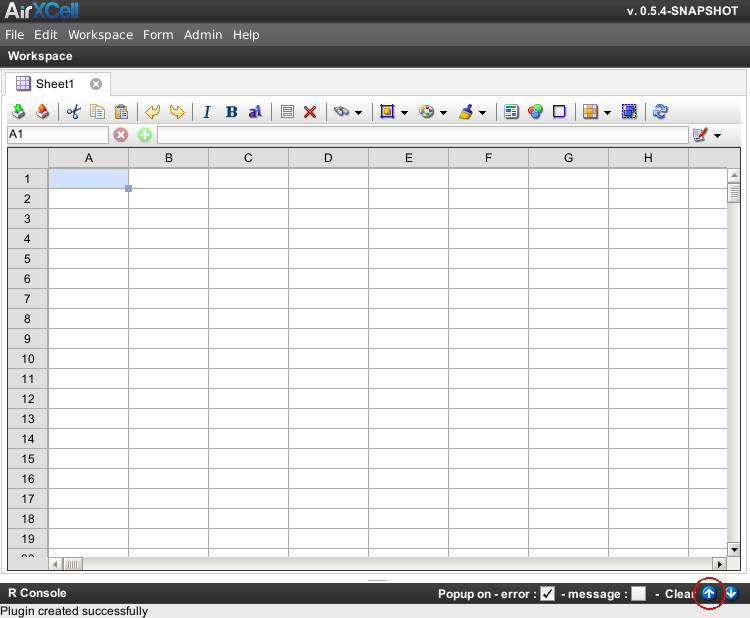Open the color palette dropdown arrow
This screenshot has height=618, width=750.
click(x=443, y=113)
